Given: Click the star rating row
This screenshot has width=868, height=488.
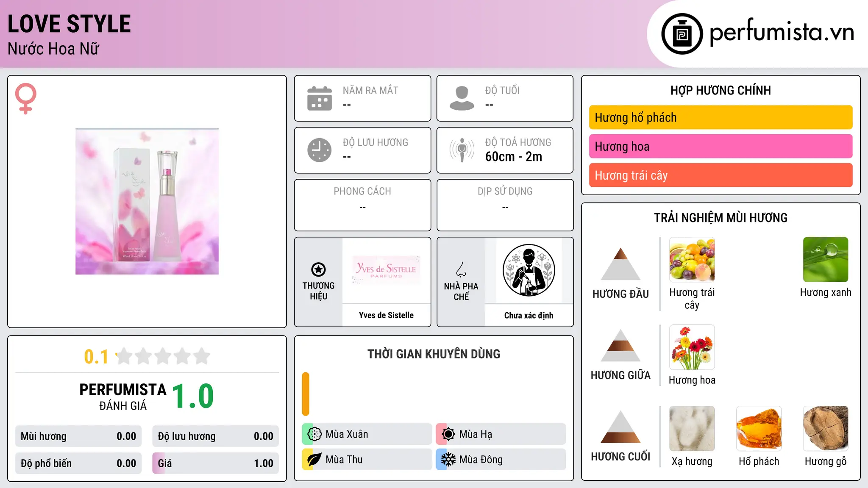Looking at the screenshot, I should click(x=163, y=356).
